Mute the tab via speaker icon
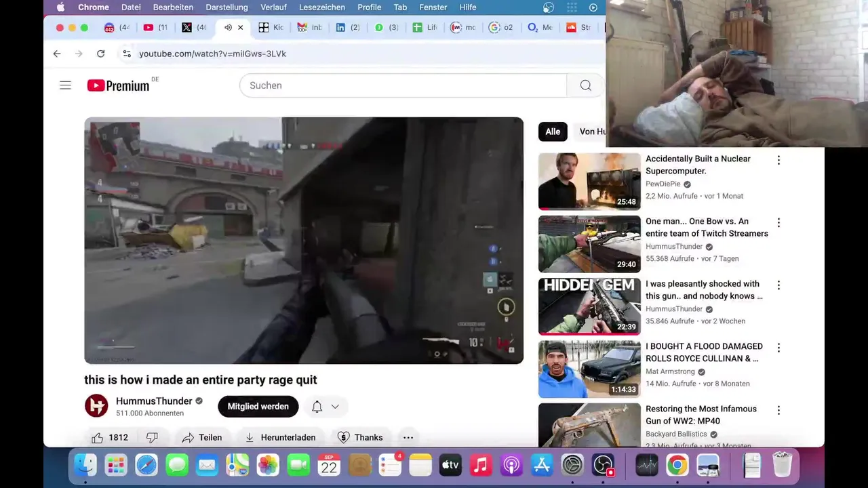868x488 pixels. point(228,28)
